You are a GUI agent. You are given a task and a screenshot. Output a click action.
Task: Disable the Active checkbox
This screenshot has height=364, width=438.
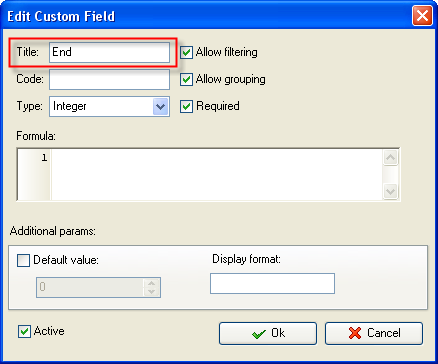click(24, 332)
